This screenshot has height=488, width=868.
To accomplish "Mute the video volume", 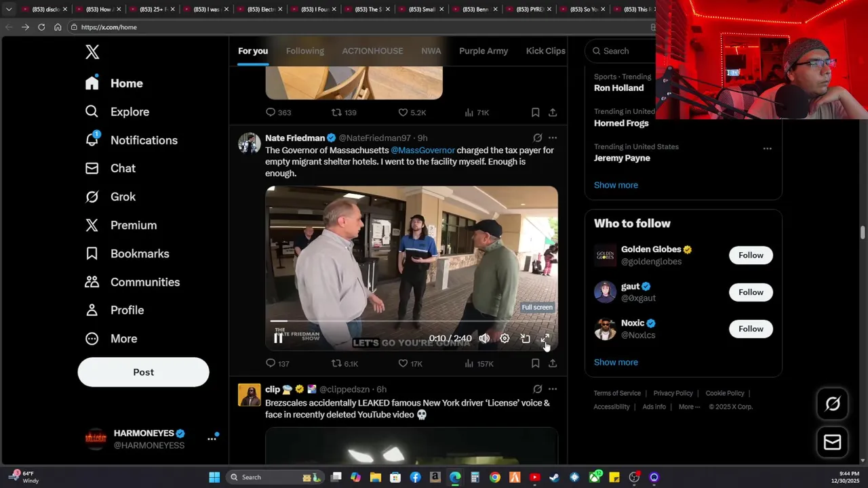I will (x=484, y=338).
